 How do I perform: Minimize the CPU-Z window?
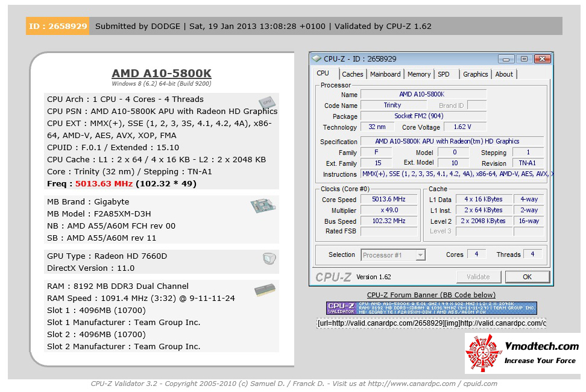506,59
